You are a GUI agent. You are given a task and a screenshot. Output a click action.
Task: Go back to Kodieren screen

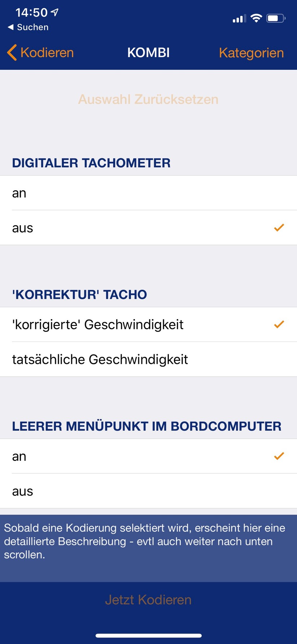pyautogui.click(x=47, y=53)
